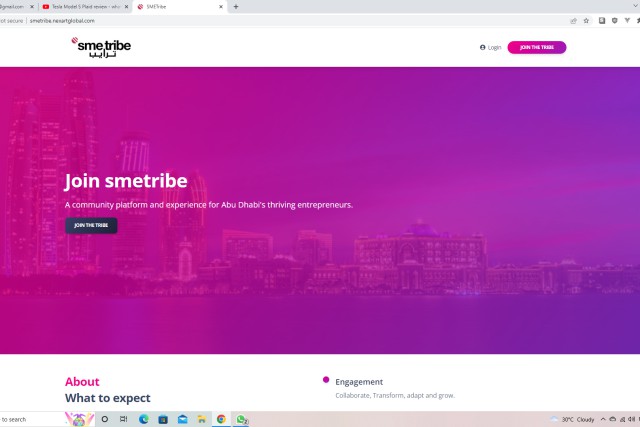Click the pink JOIN THE TRIBE header button
This screenshot has height=427, width=640.
pyautogui.click(x=537, y=47)
